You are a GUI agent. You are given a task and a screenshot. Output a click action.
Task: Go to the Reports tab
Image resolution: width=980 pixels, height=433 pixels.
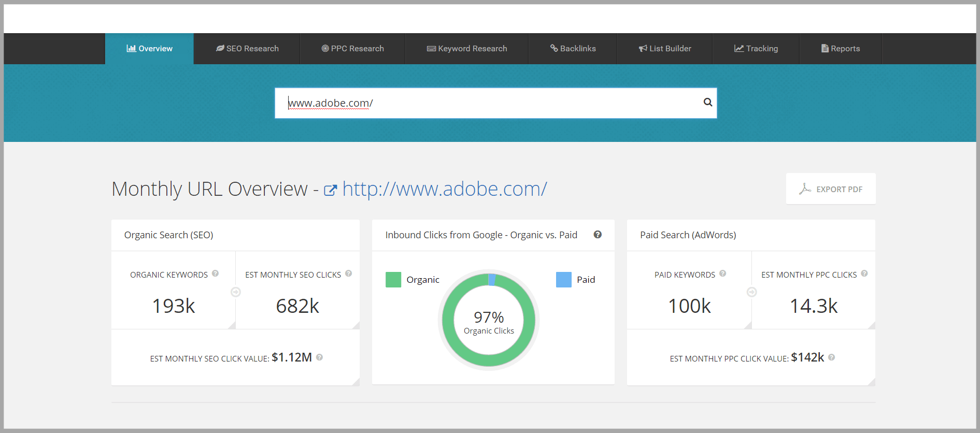coord(841,49)
